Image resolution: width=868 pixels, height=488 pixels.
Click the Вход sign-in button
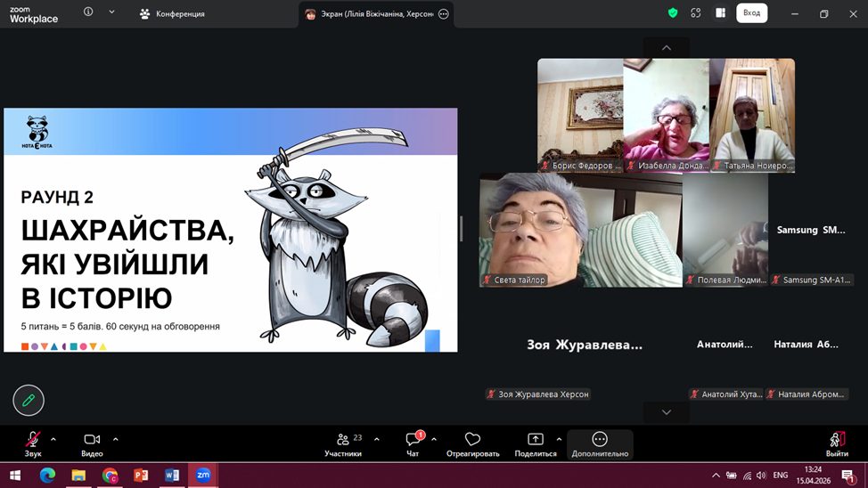[x=751, y=13]
